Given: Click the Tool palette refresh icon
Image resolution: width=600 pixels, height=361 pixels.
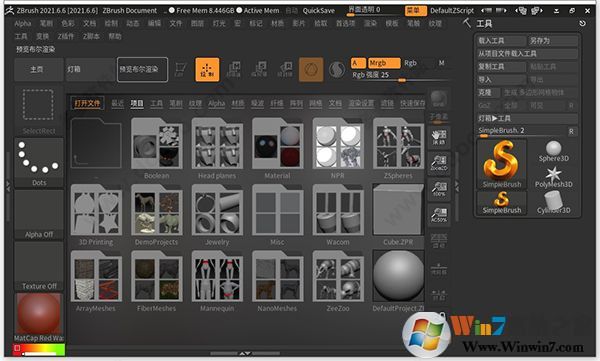Looking at the screenshot, I should click(582, 23).
